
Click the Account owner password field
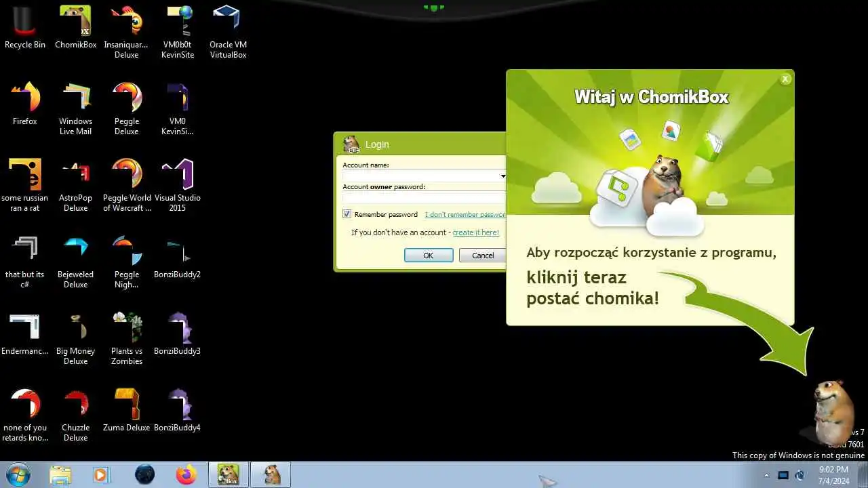pos(424,198)
